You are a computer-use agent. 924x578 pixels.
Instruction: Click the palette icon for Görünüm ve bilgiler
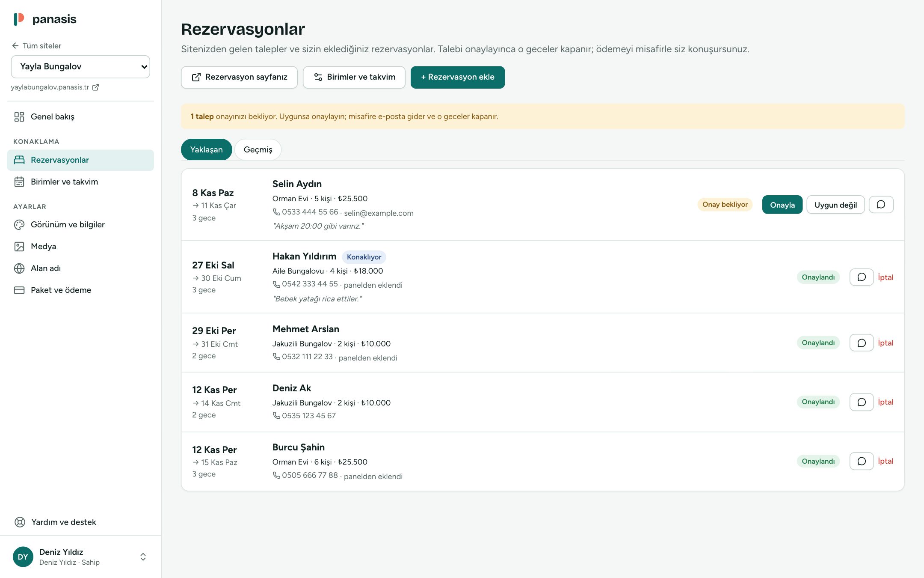[19, 225]
